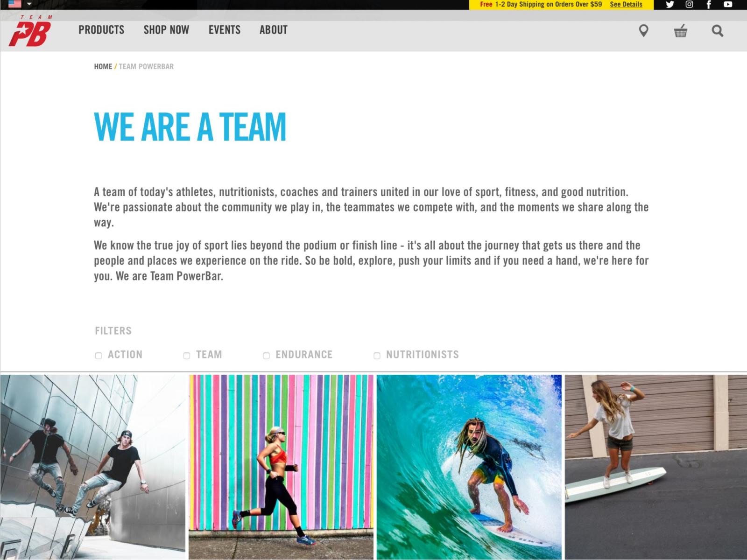The width and height of the screenshot is (747, 560).
Task: Open the runner by striped wall photo
Action: pos(281,467)
